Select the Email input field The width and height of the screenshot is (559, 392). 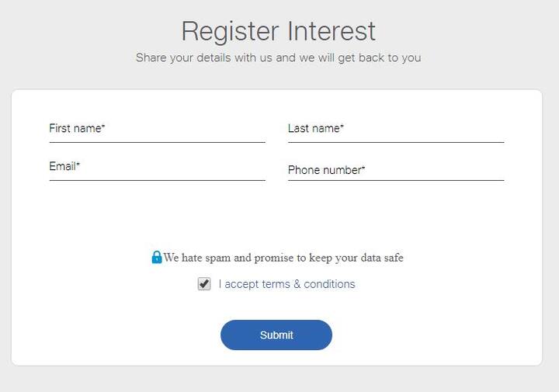(x=157, y=169)
